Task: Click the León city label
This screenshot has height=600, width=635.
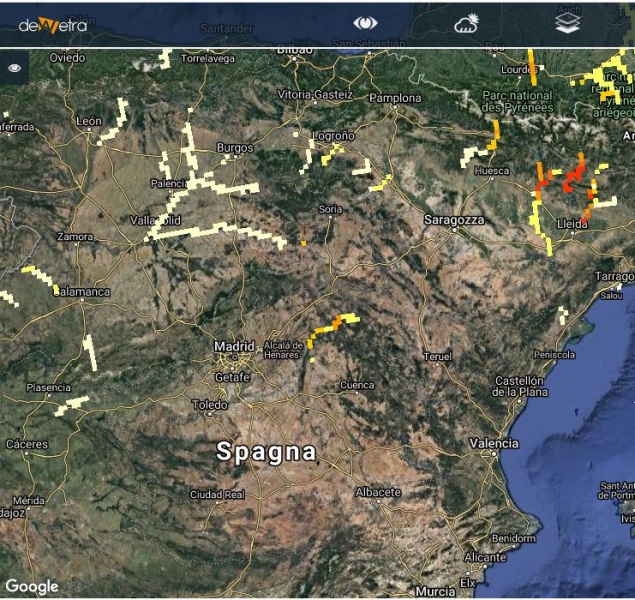Action: [x=89, y=121]
